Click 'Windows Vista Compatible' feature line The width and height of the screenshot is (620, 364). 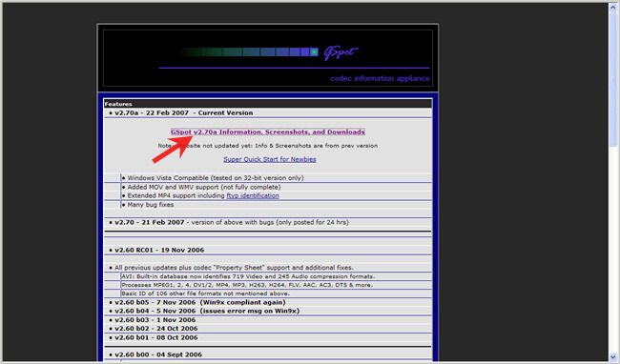click(x=216, y=178)
